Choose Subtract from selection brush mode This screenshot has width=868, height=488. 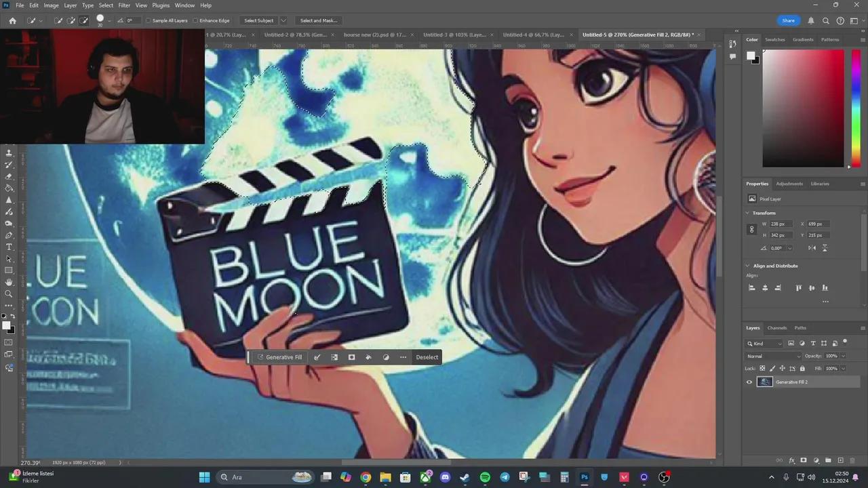(84, 20)
